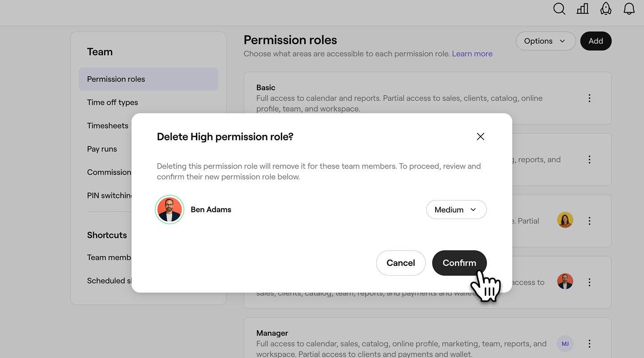This screenshot has height=358, width=644.
Task: Click Ben Adams' profile photo in dialog
Action: (x=169, y=209)
